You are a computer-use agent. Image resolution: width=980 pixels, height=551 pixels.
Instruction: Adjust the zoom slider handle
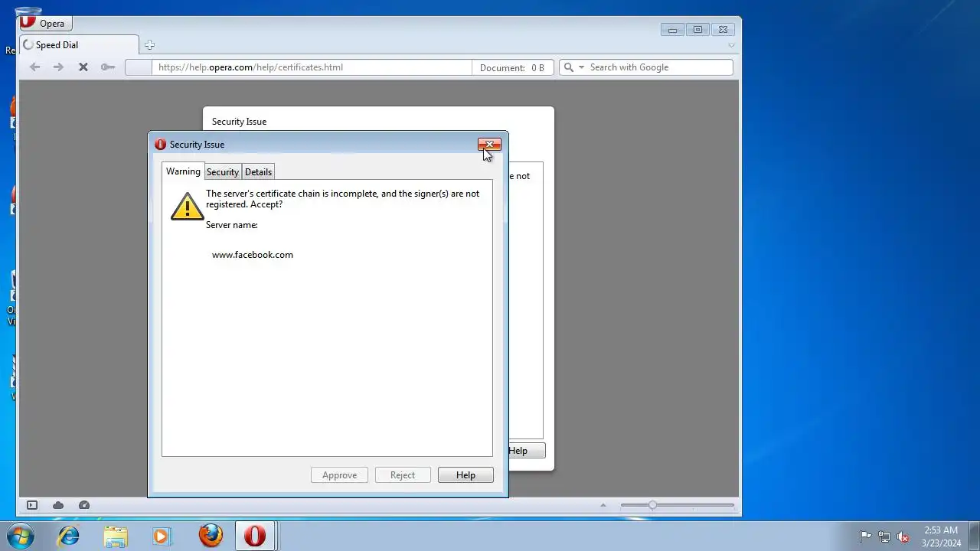point(652,505)
